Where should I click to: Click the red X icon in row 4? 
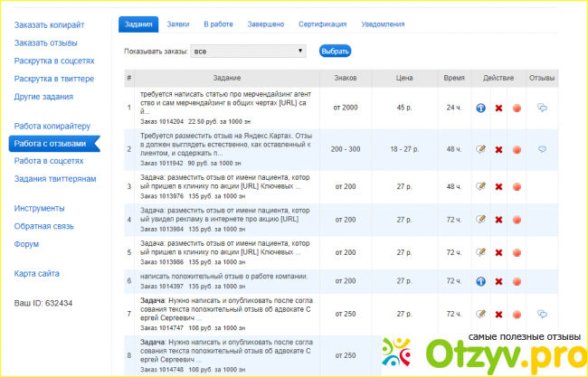(x=498, y=219)
